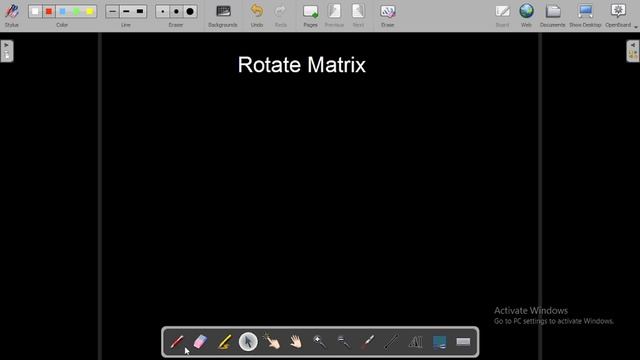Undo the last action
The image size is (640, 360).
tap(257, 15)
